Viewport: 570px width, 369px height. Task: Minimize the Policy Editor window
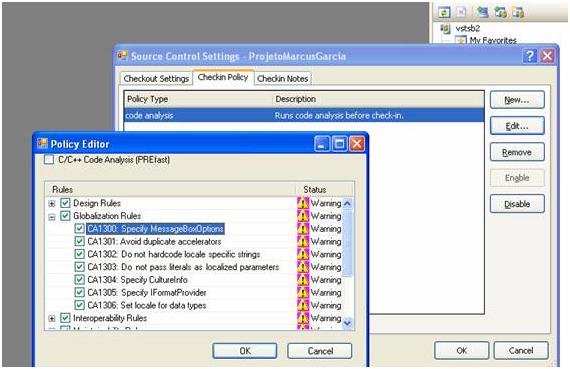click(x=322, y=144)
